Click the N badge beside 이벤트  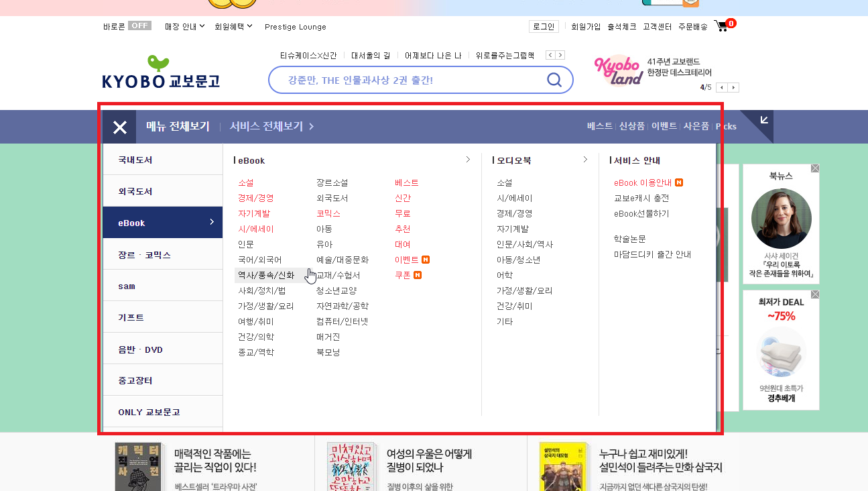426,260
